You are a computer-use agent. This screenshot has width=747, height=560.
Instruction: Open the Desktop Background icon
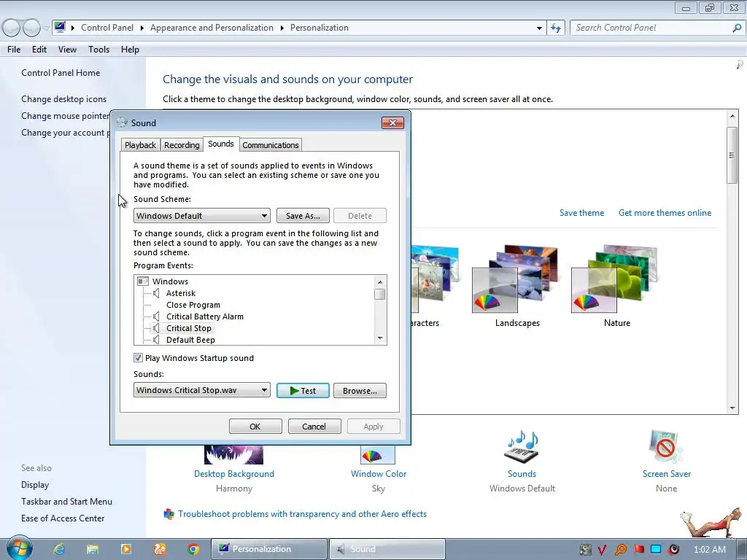click(x=233, y=455)
